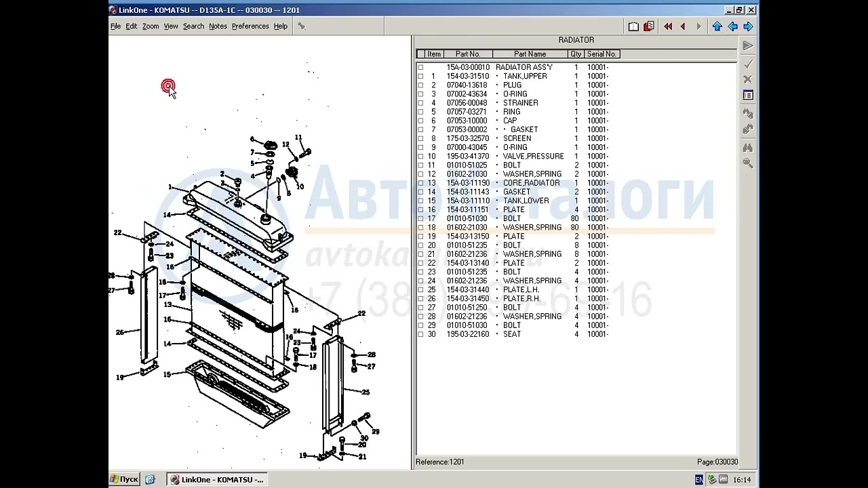The width and height of the screenshot is (868, 488).
Task: Click part number 154-03-11143 GASKET
Action: pos(468,192)
